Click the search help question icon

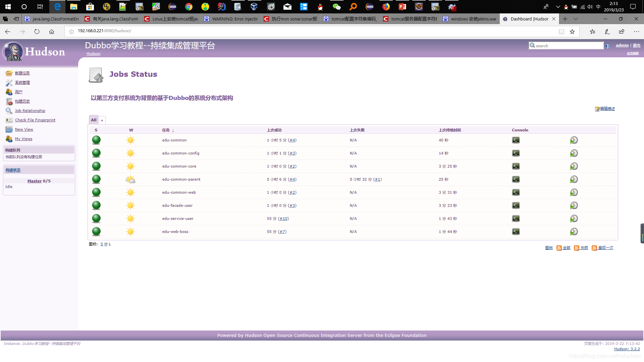[607, 46]
